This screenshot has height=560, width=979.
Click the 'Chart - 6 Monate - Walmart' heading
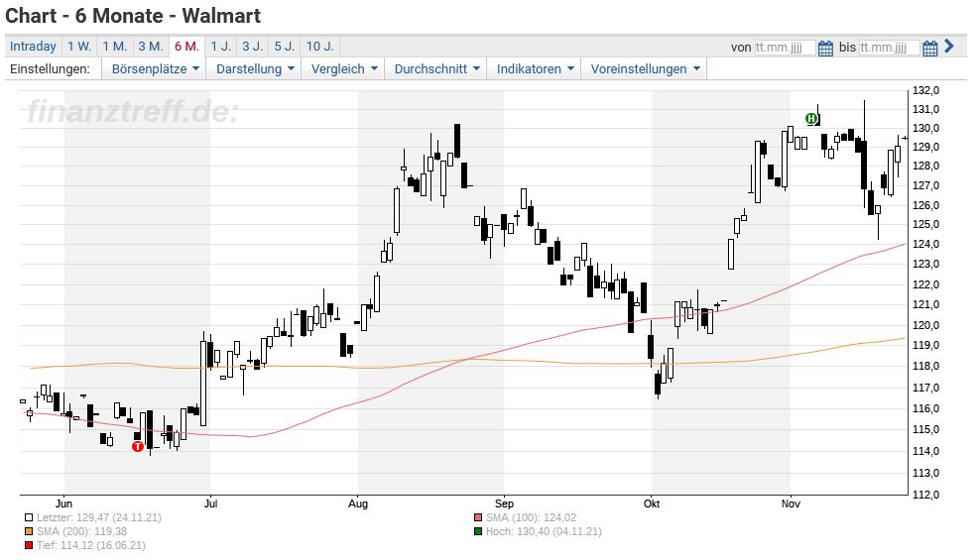(x=133, y=16)
